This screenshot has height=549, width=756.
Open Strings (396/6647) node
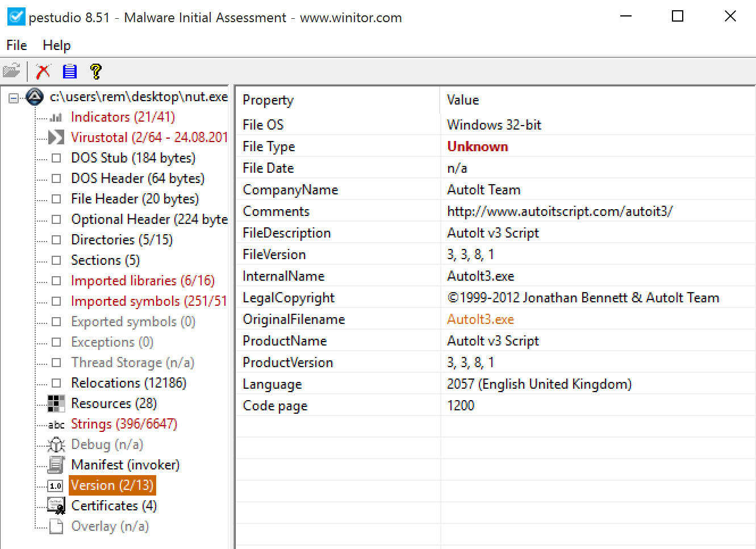pyautogui.click(x=124, y=424)
